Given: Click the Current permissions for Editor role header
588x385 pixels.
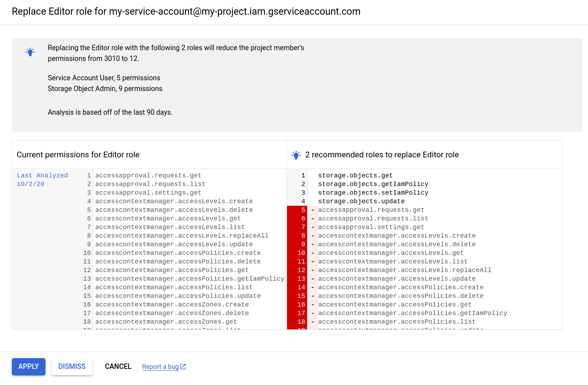Looking at the screenshot, I should coord(78,155).
